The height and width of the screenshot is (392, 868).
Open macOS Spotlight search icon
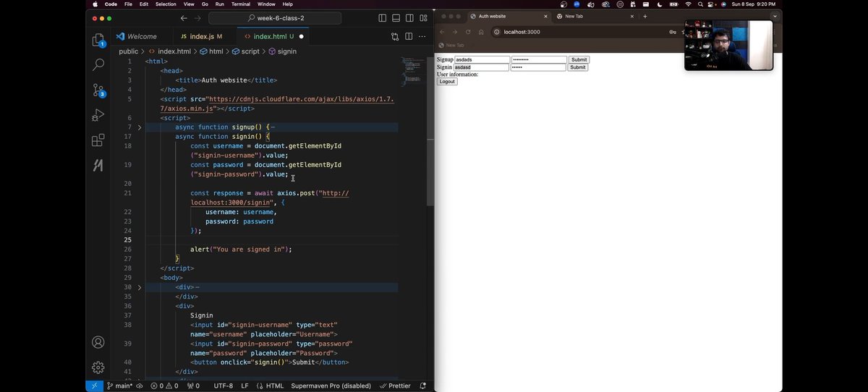[x=699, y=4]
